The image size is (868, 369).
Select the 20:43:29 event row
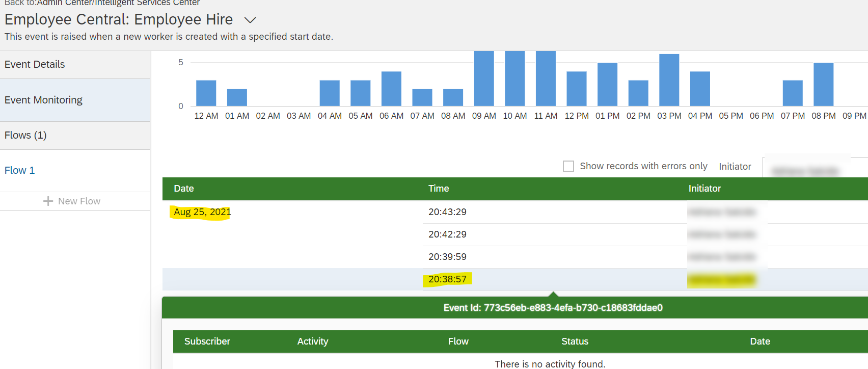[515, 212]
